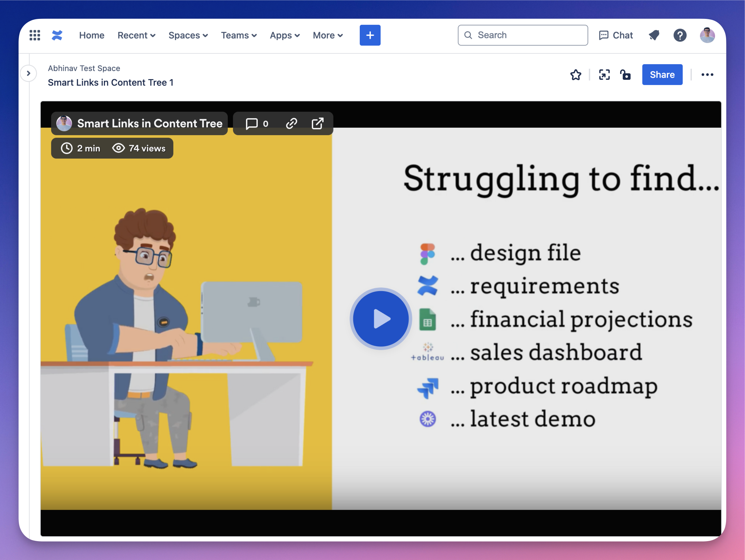The width and height of the screenshot is (745, 560).
Task: Open the Recent dropdown
Action: 136,35
